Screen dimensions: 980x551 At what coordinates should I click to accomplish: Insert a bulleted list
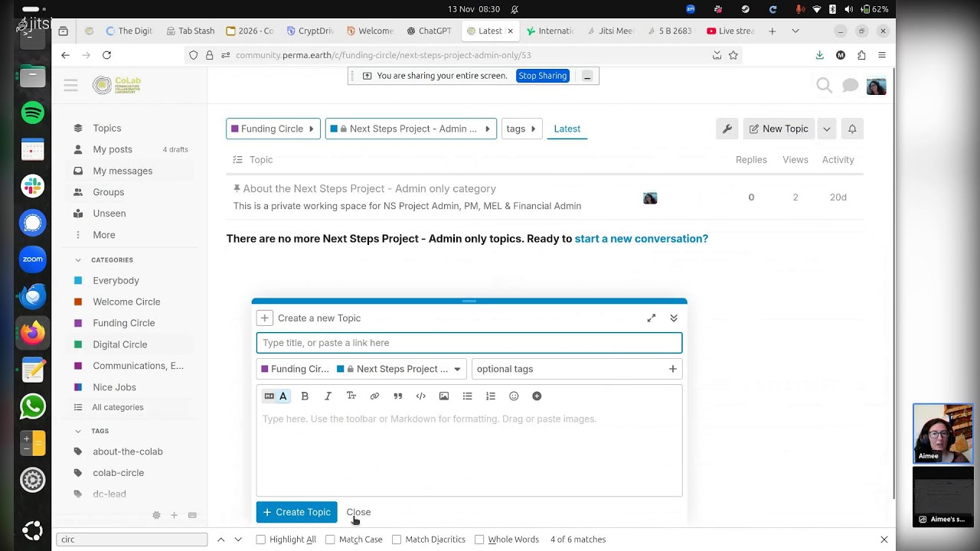click(x=467, y=396)
